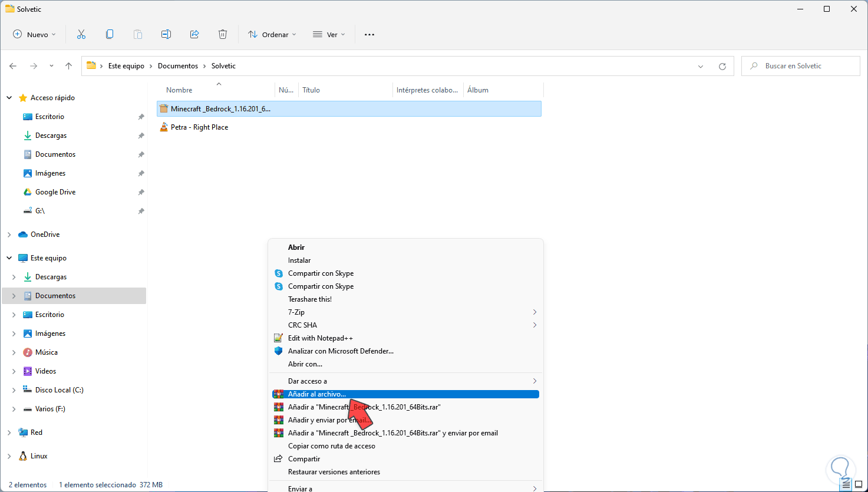Click the Microsoft Defender shield icon
This screenshot has width=868, height=492.
279,351
